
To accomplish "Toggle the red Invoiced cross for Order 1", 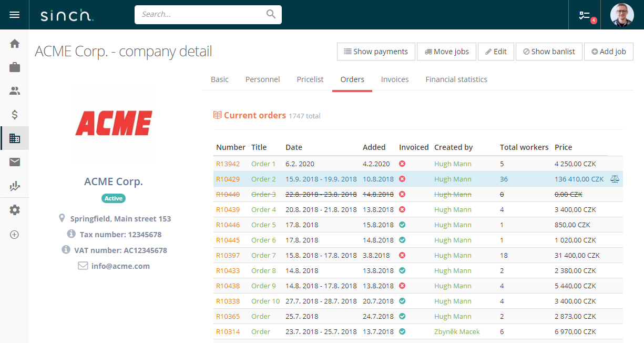I will (402, 164).
